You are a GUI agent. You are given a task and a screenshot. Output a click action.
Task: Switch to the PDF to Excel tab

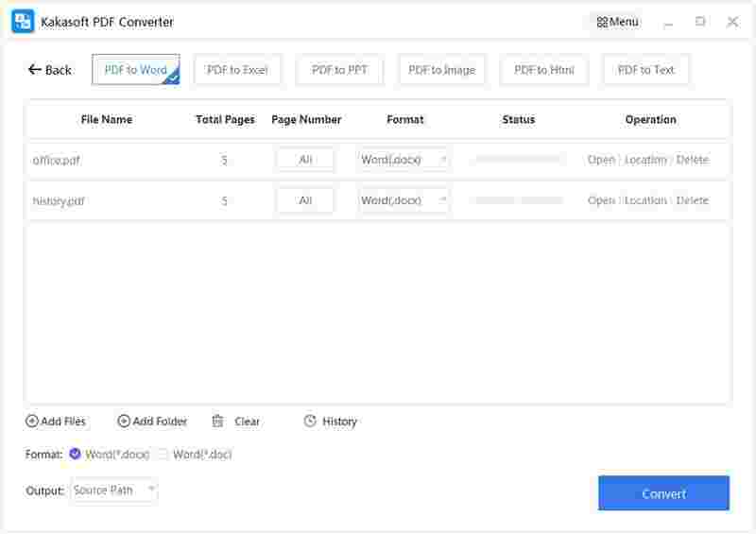[237, 70]
